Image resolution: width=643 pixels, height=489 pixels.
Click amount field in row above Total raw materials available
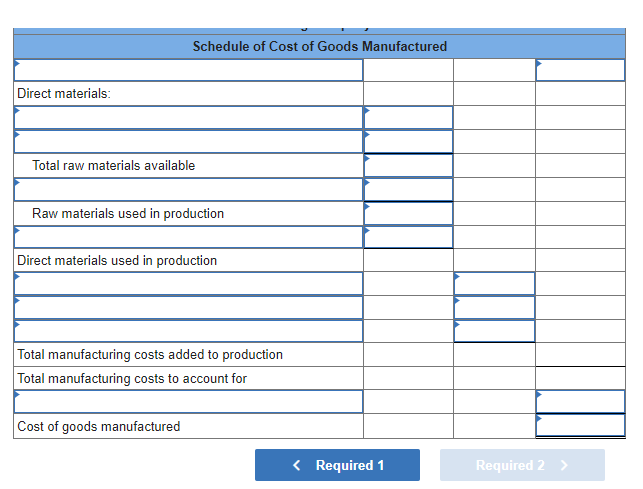[x=408, y=142]
